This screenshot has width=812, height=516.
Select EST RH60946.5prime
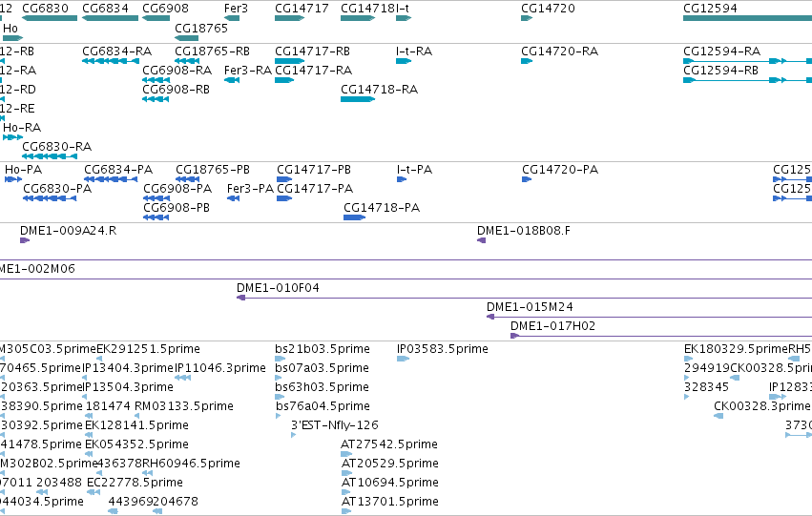[x=148, y=473]
